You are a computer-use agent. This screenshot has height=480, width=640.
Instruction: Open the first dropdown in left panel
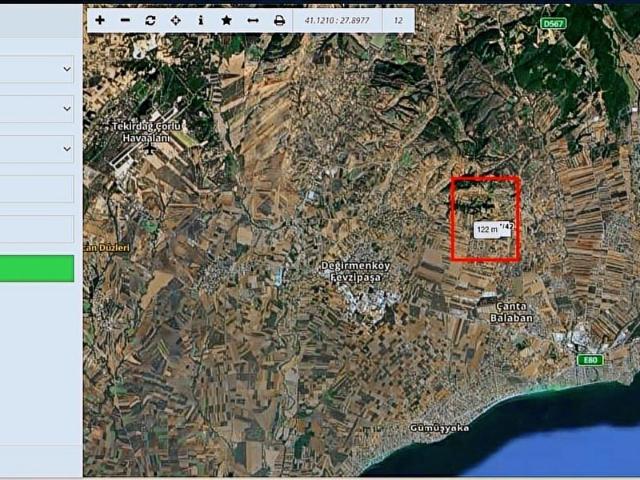point(37,69)
